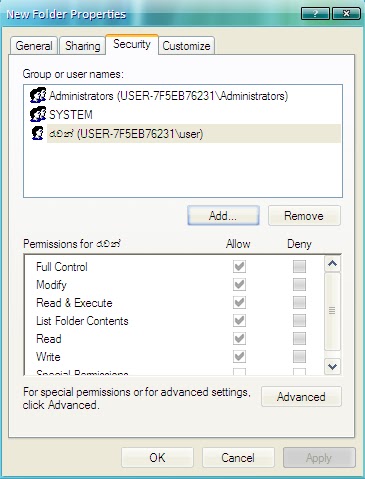The width and height of the screenshot is (365, 479).
Task: Click the Cancel button
Action: [238, 458]
